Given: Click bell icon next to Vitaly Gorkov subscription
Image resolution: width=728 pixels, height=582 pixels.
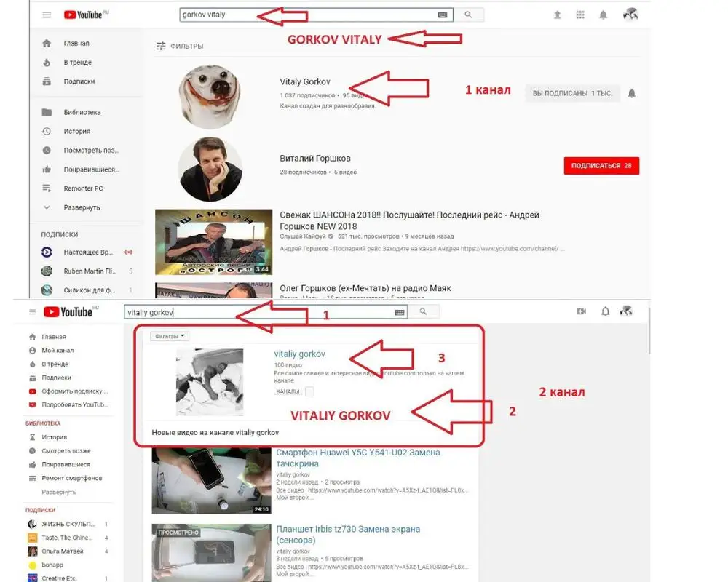Looking at the screenshot, I should 631,93.
